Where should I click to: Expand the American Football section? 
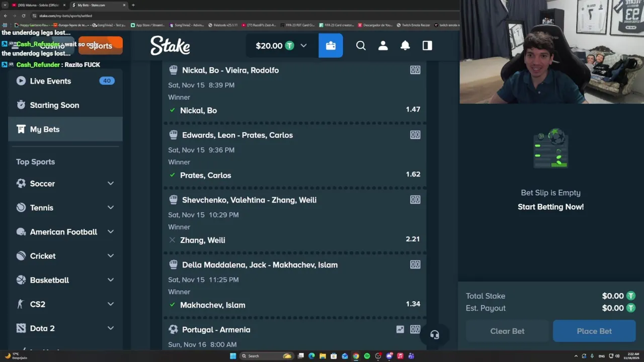click(x=111, y=232)
